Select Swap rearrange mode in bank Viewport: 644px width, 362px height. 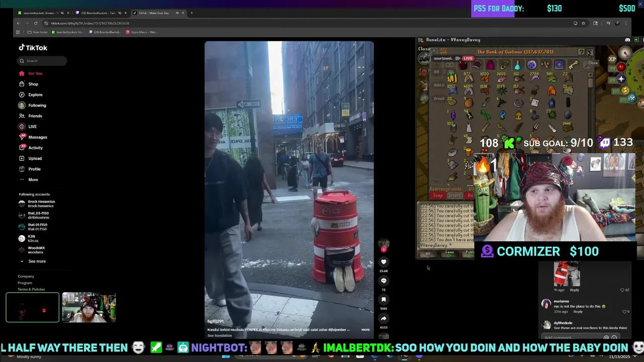pos(438,195)
